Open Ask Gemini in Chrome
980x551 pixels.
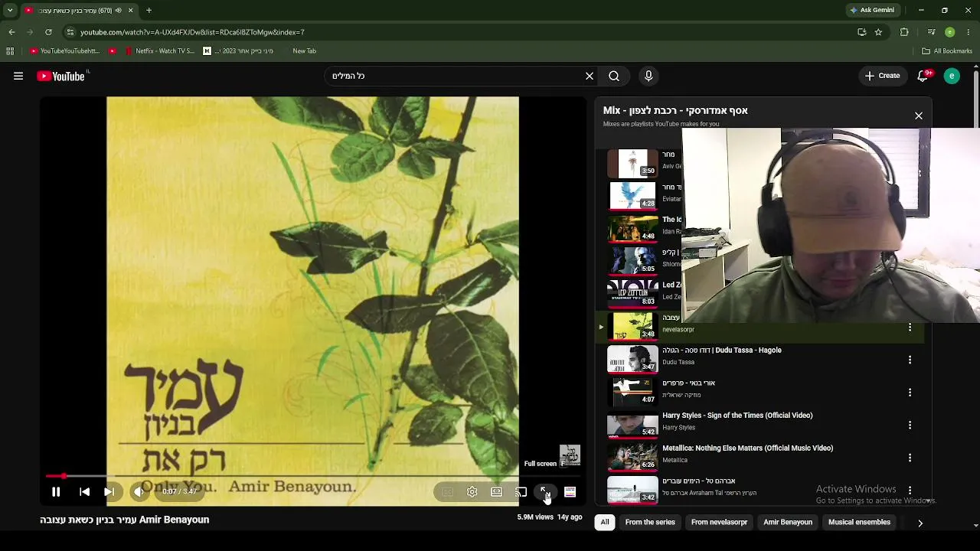871,10
